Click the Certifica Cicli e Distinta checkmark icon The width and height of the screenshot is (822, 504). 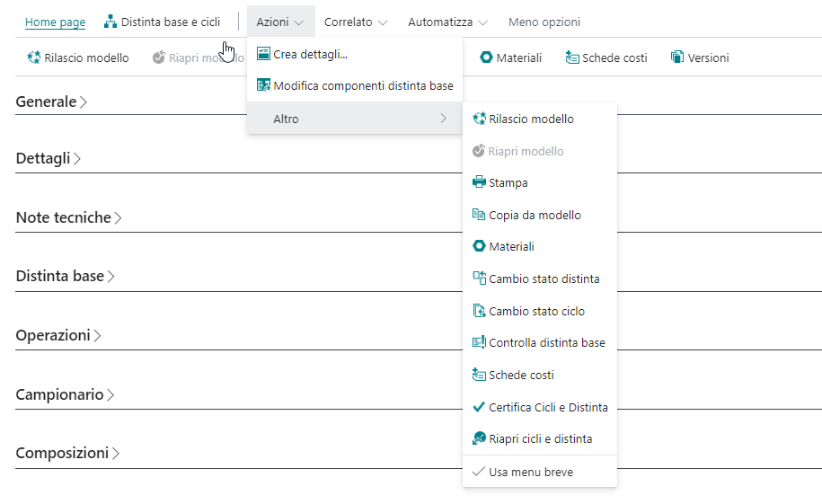coord(479,406)
